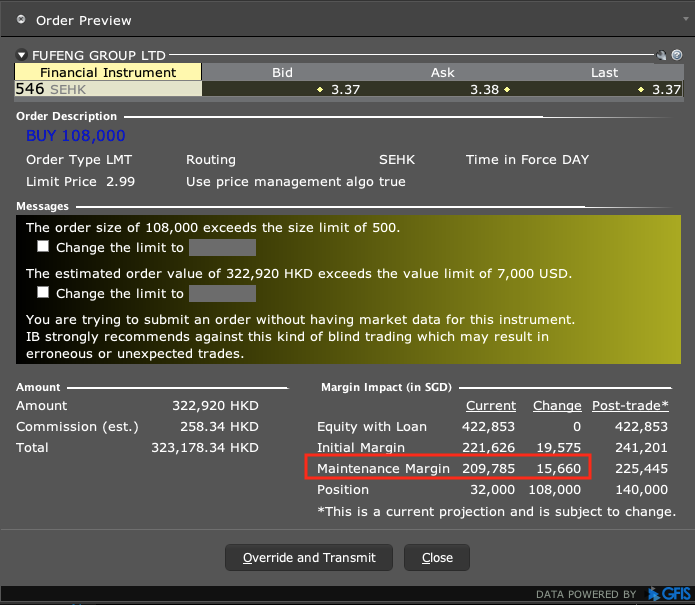Screen dimensions: 695x605
Task: Click the Change column heading link
Action: (557, 406)
